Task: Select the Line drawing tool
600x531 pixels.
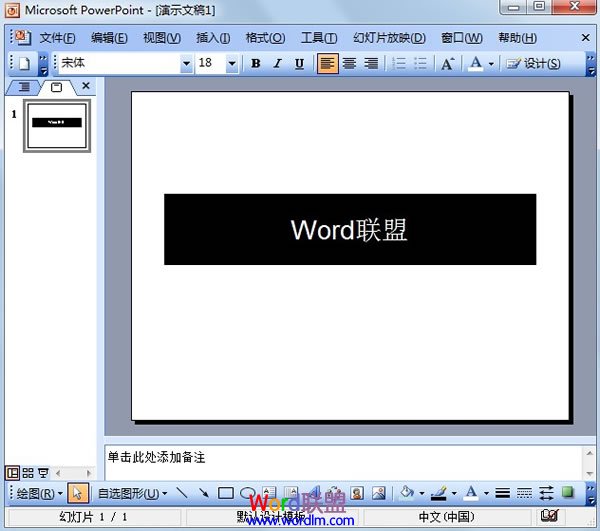Action: [x=182, y=493]
